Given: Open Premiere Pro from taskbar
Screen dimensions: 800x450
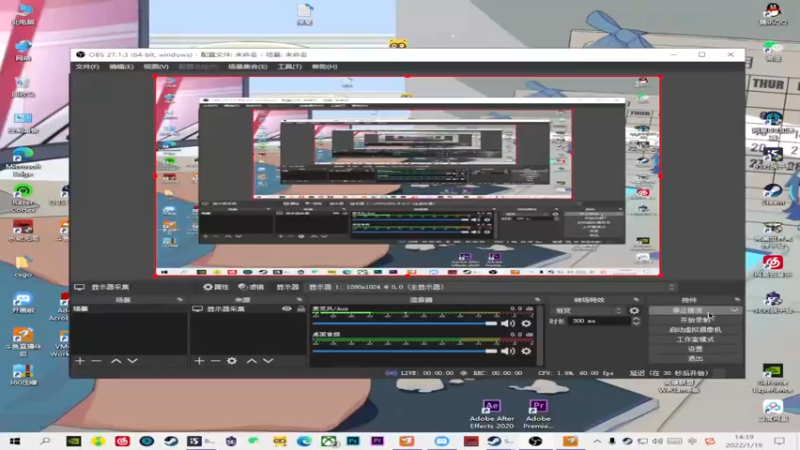Looking at the screenshot, I should click(x=378, y=441).
